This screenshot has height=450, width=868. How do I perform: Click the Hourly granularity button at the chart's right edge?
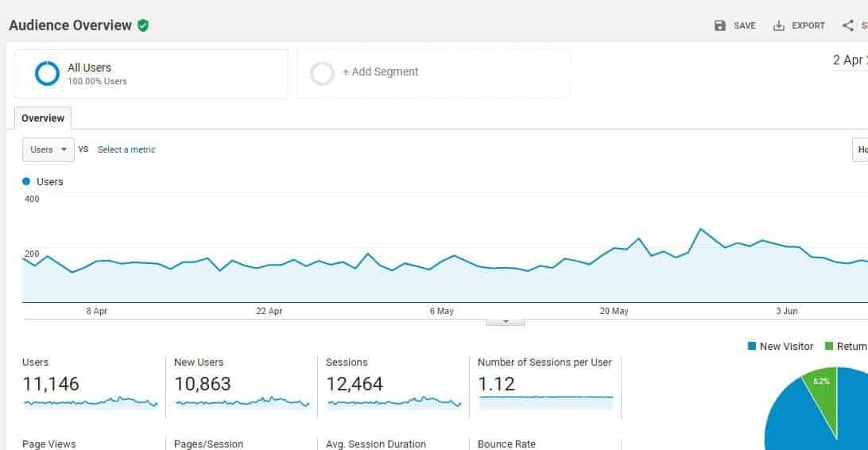tap(860, 150)
